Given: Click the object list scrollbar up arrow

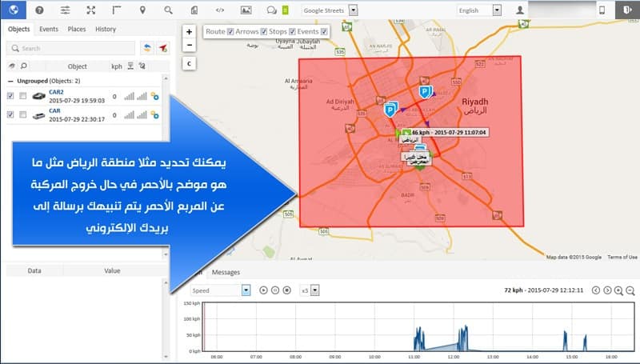Looking at the screenshot, I should [166, 78].
